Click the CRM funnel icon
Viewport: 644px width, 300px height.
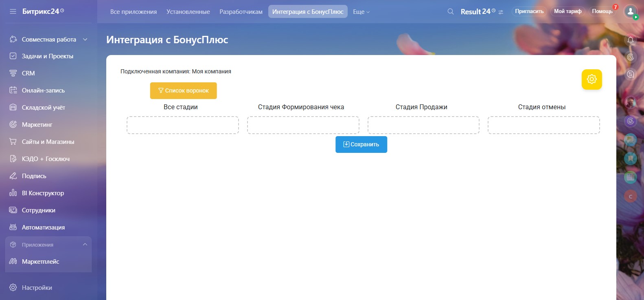point(13,73)
